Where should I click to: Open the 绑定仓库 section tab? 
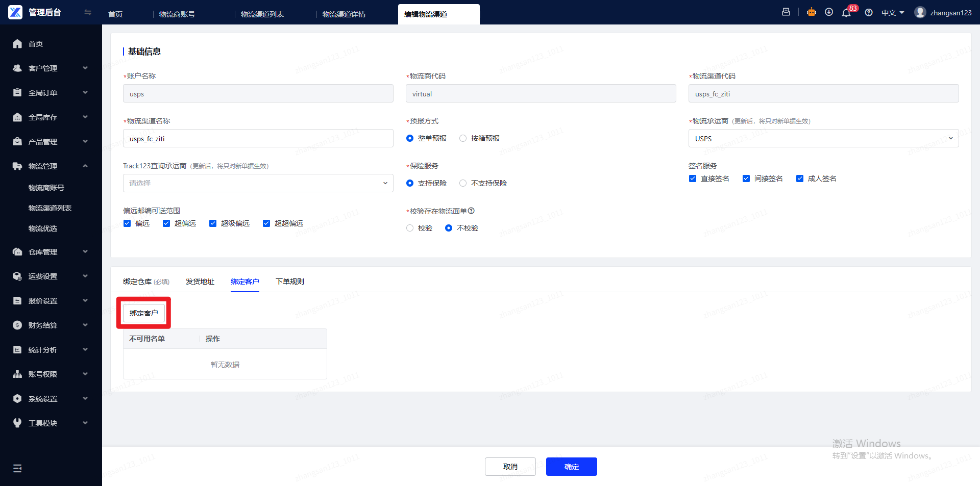[x=146, y=282]
